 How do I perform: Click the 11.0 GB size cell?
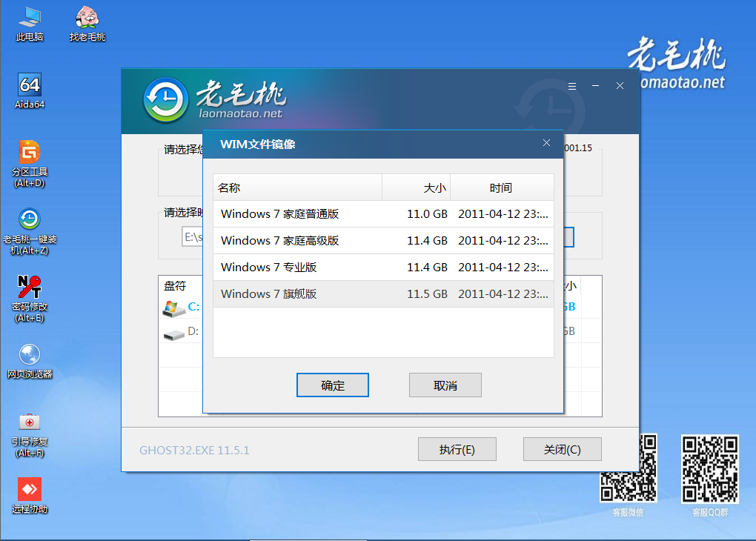pos(427,214)
